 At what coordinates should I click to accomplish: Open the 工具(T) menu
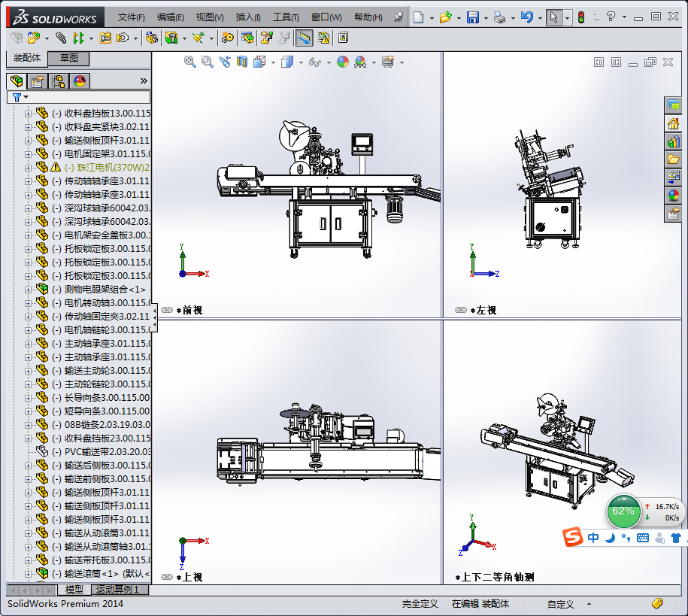coord(286,17)
